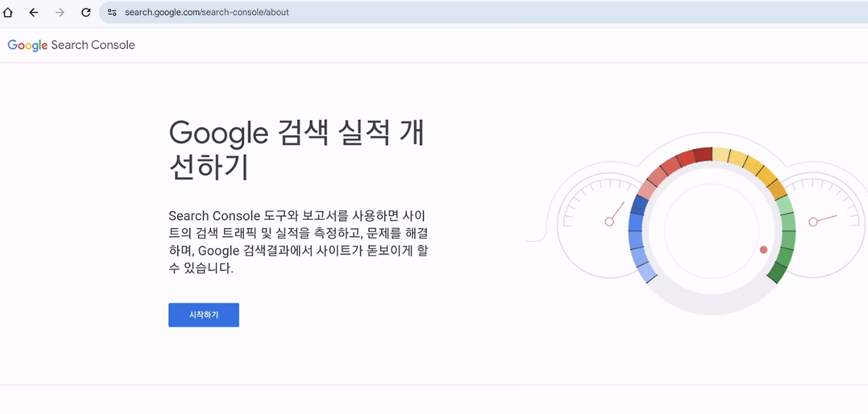This screenshot has width=868, height=414.
Task: Click the browser Home icon
Action: click(x=7, y=12)
